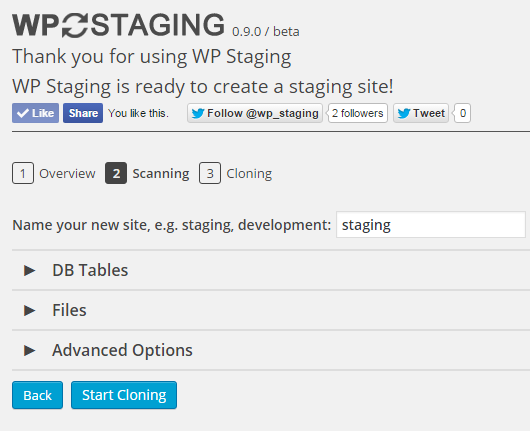Go to the Overview step

[x=67, y=173]
